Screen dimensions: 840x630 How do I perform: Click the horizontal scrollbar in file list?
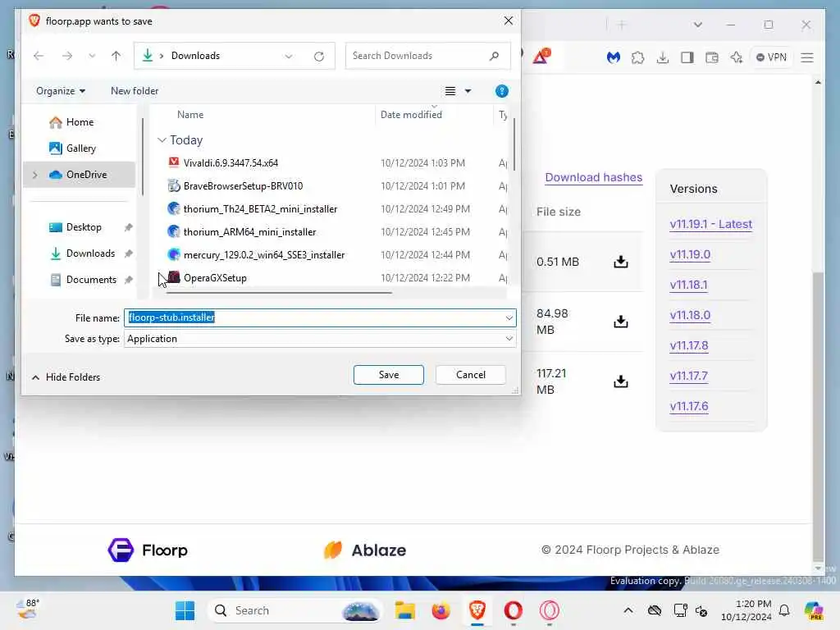pyautogui.click(x=279, y=293)
